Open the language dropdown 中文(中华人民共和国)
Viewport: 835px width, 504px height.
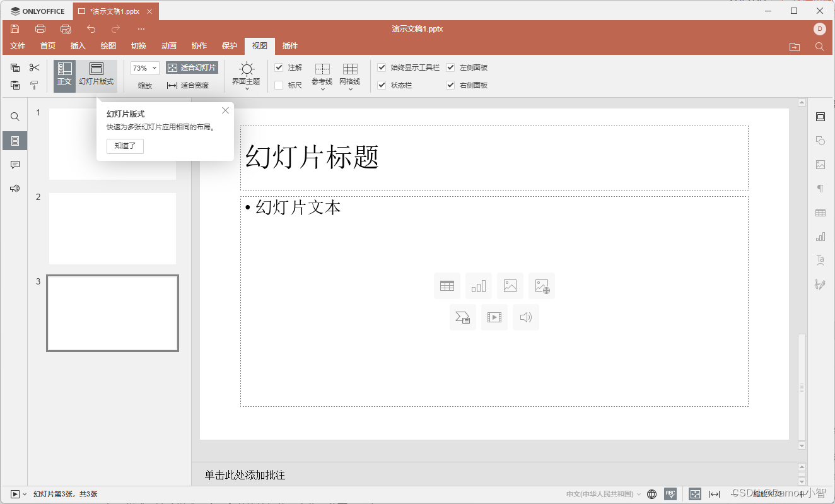pos(604,494)
